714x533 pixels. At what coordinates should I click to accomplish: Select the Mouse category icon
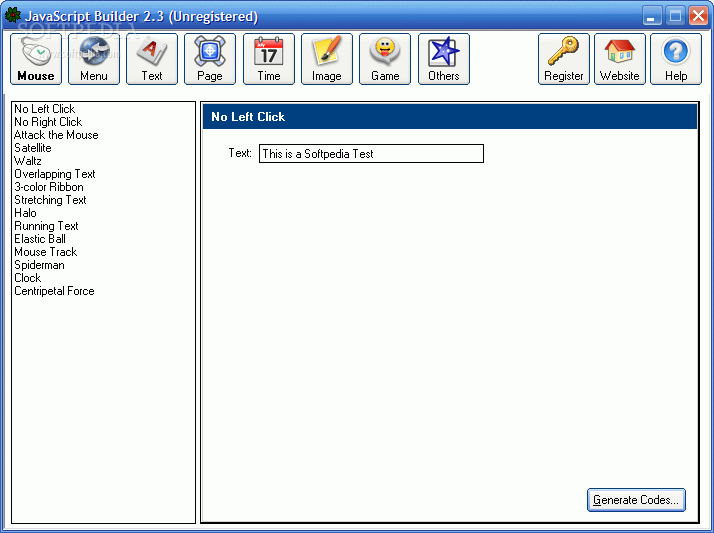(36, 59)
